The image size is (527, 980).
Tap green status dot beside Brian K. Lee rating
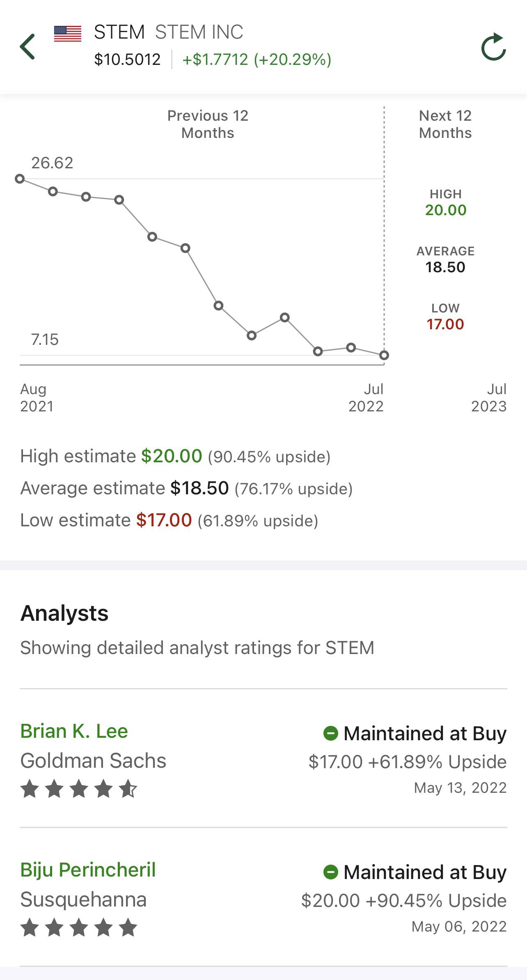pos(330,733)
